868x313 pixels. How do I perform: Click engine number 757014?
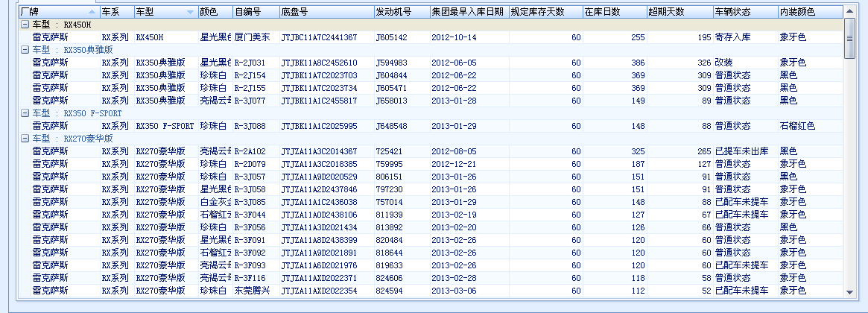(x=389, y=202)
